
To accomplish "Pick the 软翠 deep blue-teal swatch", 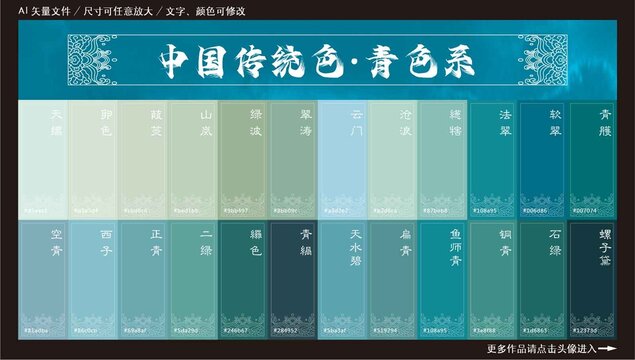I will coord(542,160).
